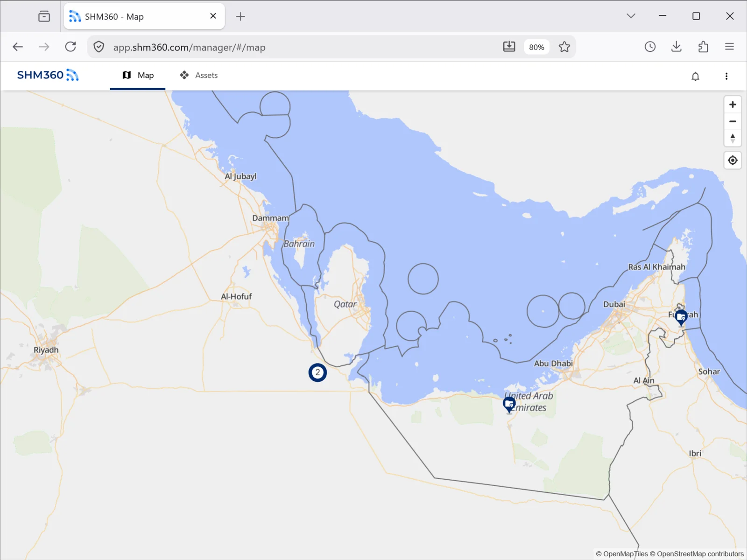Locate my position on map
This screenshot has height=560, width=747.
[733, 161]
